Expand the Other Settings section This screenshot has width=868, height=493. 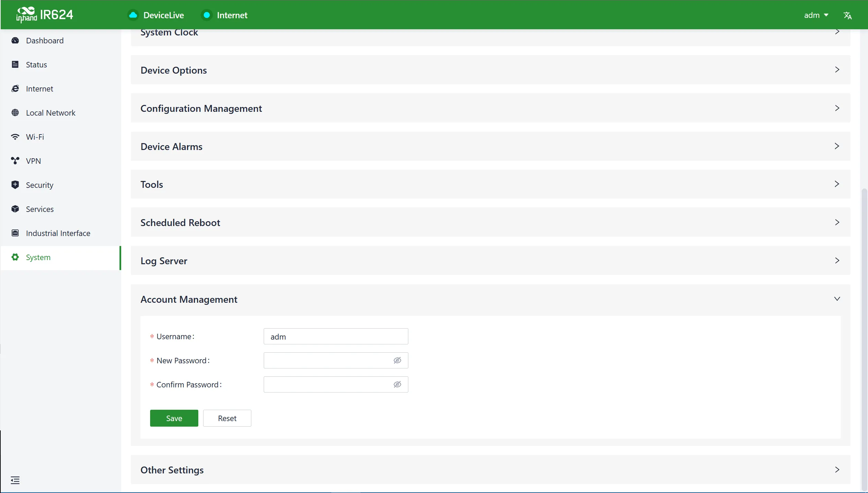[x=490, y=470]
